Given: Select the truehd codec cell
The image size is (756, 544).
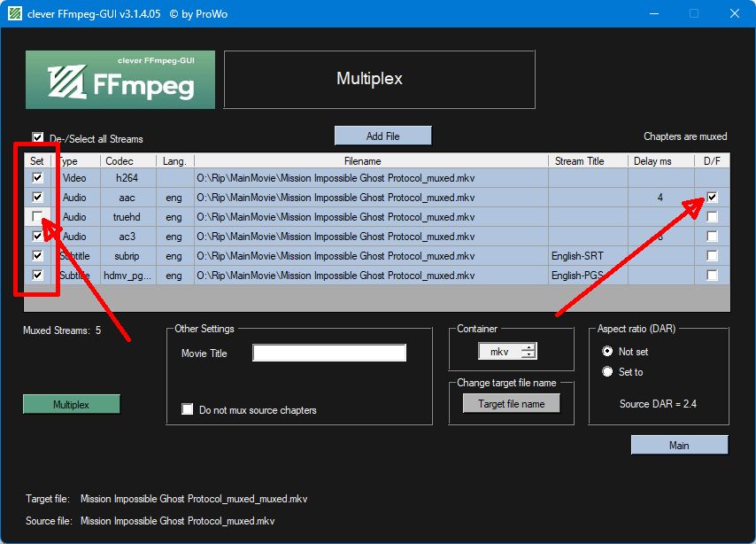Looking at the screenshot, I should [127, 217].
